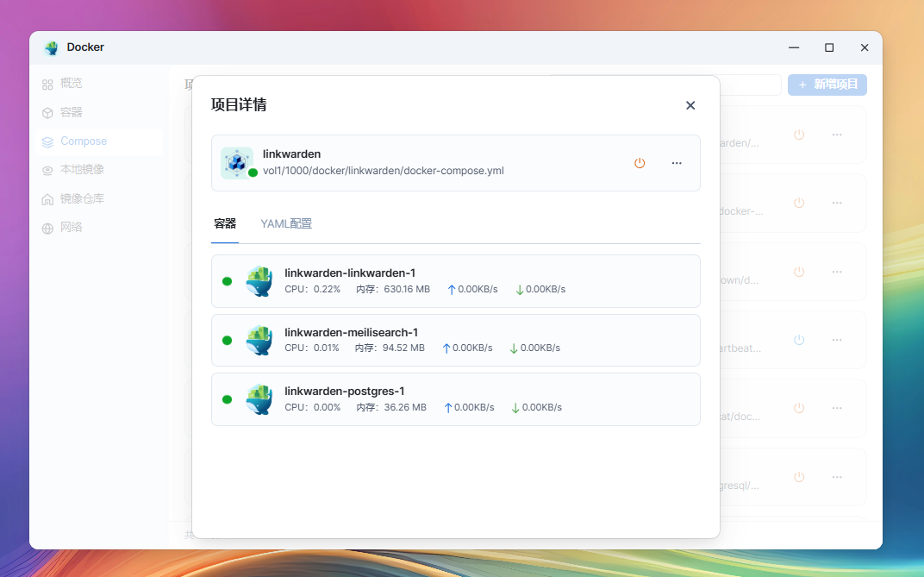
Task: Click the upload arrow of linkwarden-linkwarden-1
Action: [452, 290]
